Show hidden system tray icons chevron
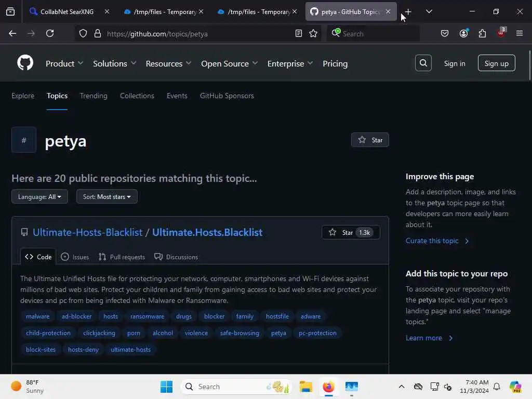This screenshot has height=399, width=532. 402,387
